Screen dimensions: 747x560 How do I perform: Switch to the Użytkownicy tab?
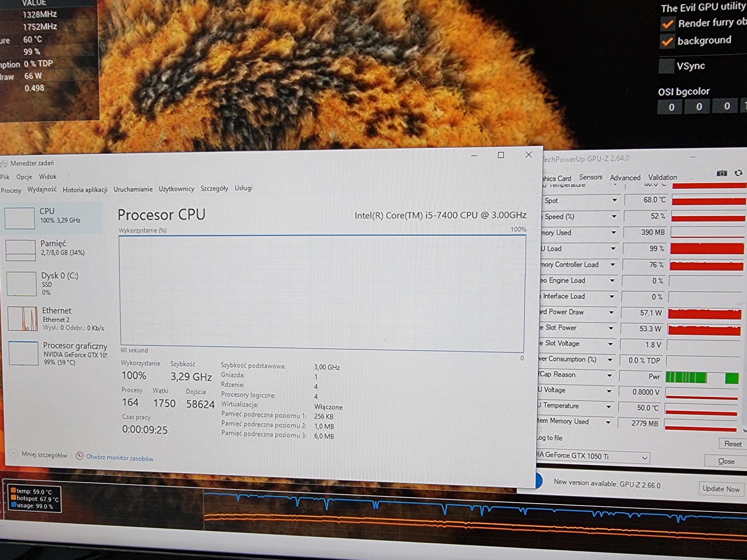[x=176, y=189]
